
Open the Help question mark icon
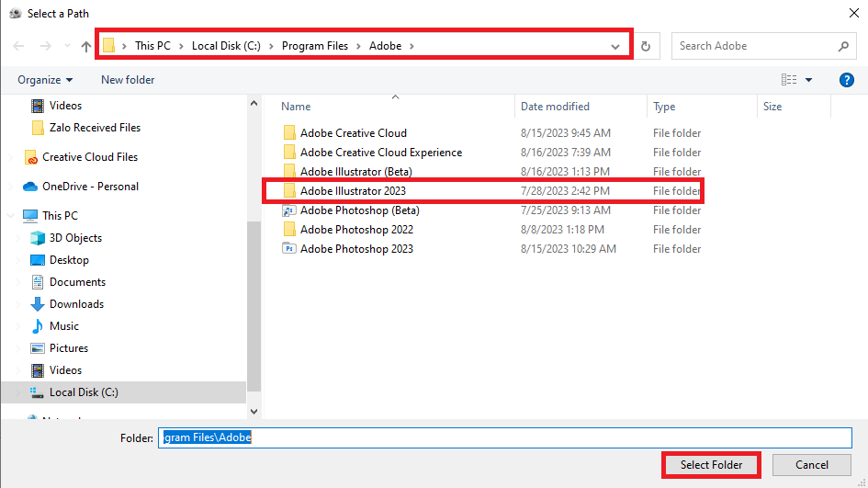pyautogui.click(x=846, y=80)
